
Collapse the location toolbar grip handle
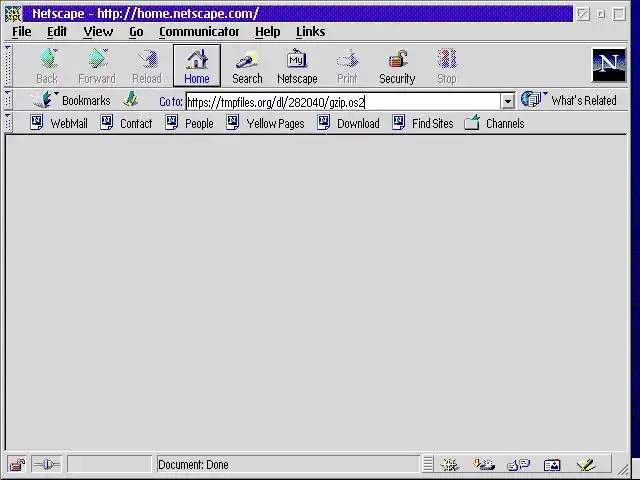point(8,100)
